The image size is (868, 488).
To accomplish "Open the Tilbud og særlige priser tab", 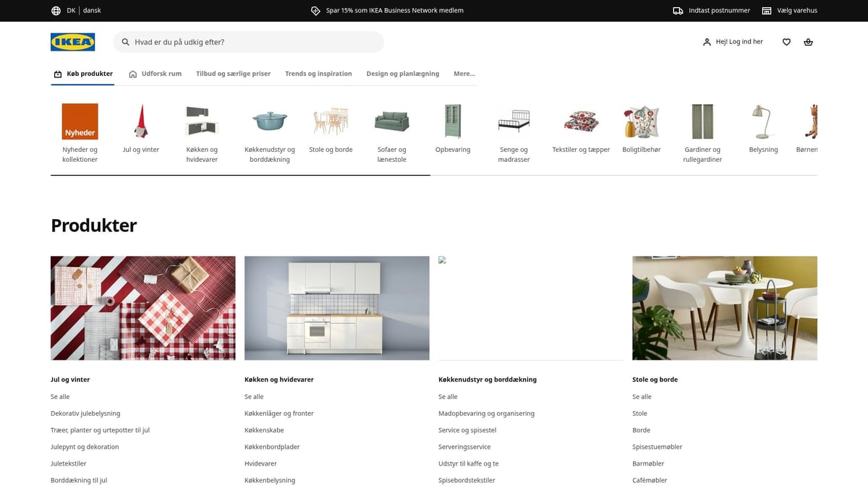I will coord(233,73).
